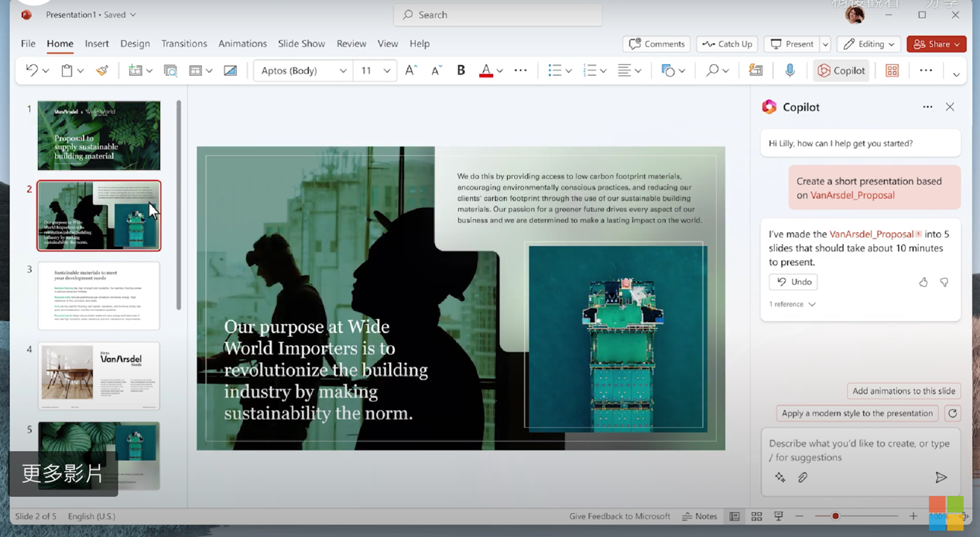
Task: Click the Undo button in Copilot response
Action: [793, 282]
